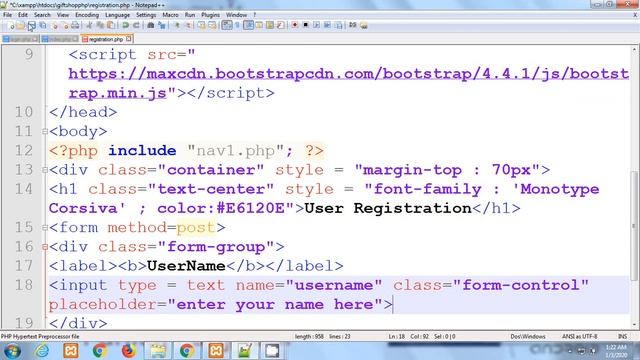This screenshot has width=640, height=360.
Task: Toggle synchronized vertical scrolling icon
Action: [x=202, y=25]
